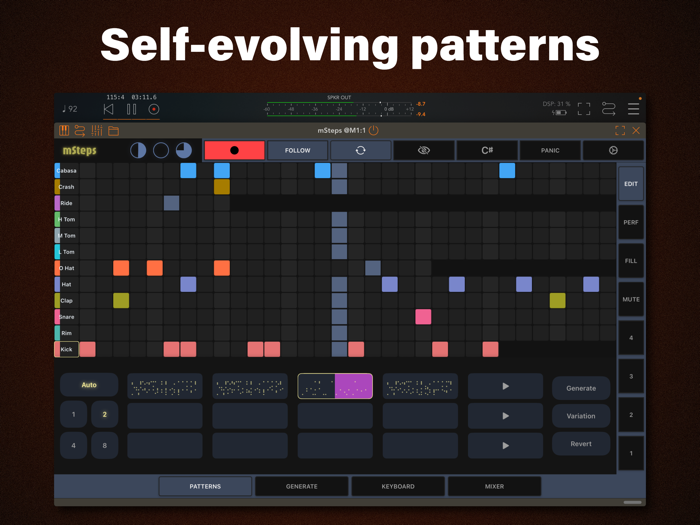This screenshot has height=525, width=700.
Task: Set pattern length to 4
Action: [74, 445]
